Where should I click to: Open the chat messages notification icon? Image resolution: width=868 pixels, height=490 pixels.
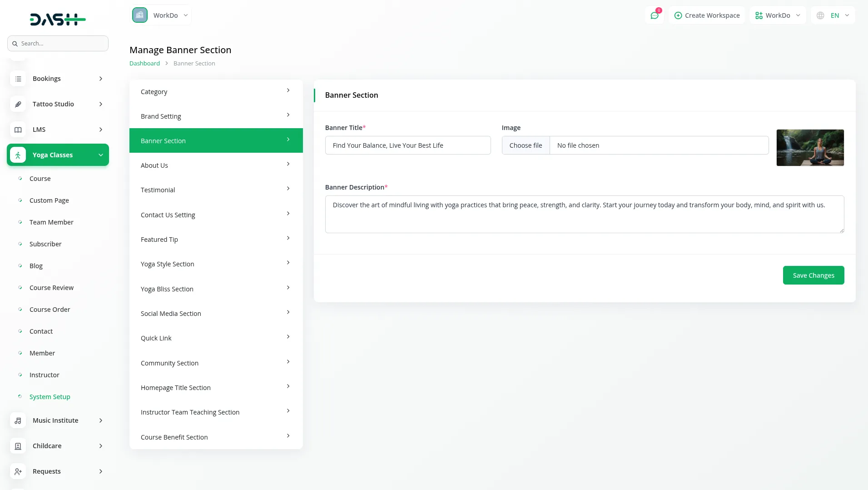pyautogui.click(x=654, y=15)
